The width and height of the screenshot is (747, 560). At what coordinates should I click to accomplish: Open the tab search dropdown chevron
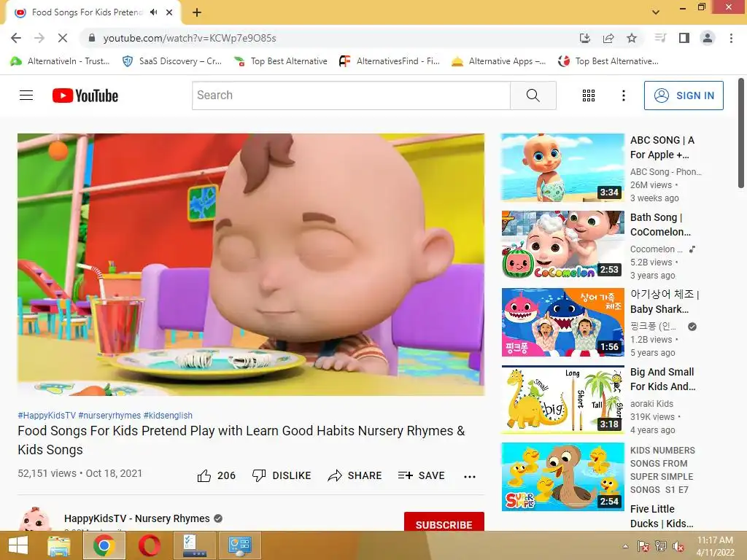(x=656, y=12)
